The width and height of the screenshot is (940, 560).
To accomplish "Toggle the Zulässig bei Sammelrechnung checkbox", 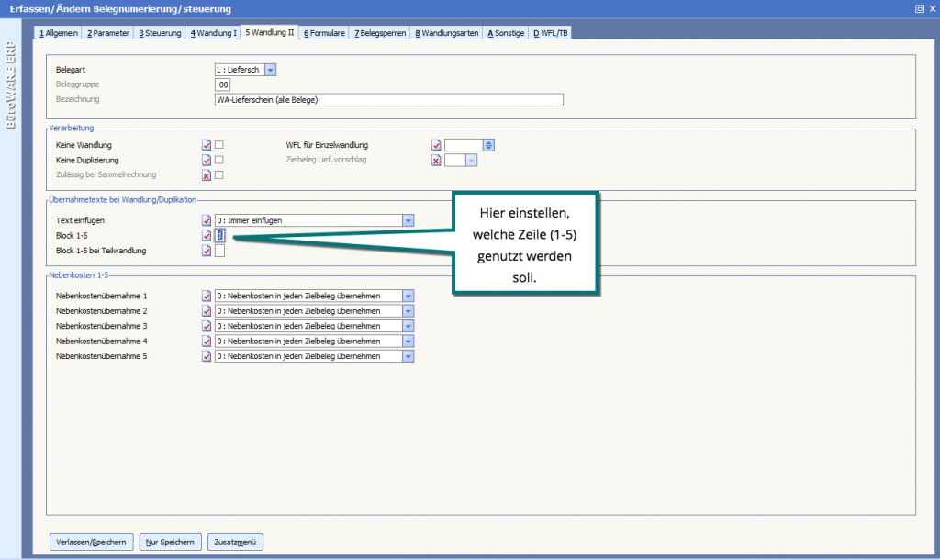I will [x=219, y=174].
